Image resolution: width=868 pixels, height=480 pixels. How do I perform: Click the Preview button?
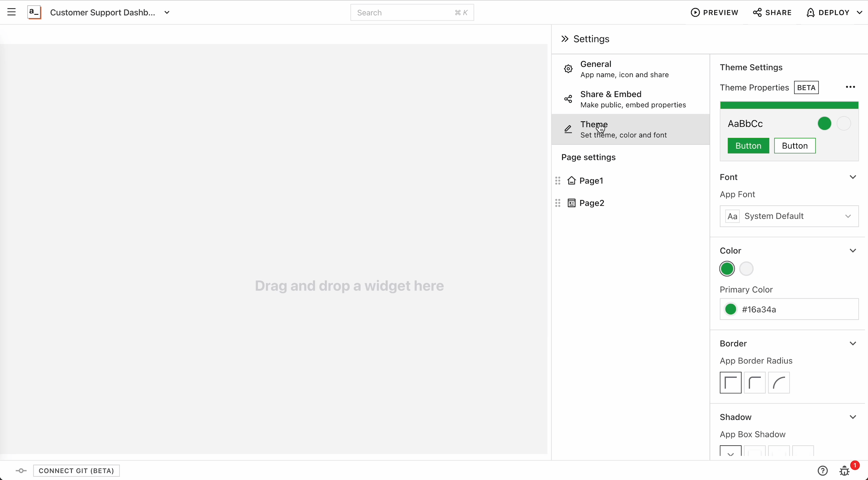pyautogui.click(x=714, y=13)
